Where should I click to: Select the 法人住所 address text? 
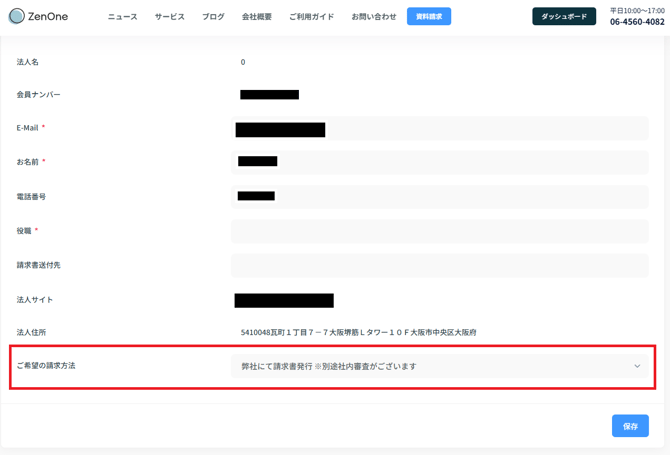[358, 332]
